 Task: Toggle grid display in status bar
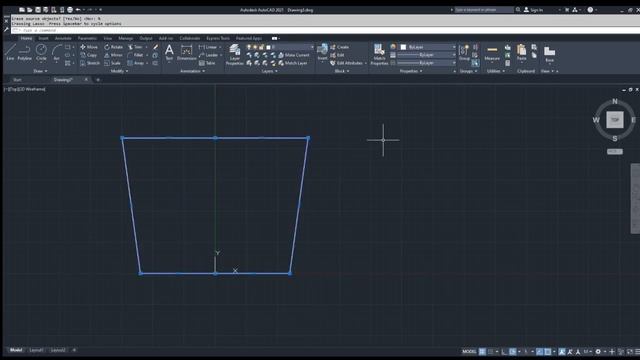[x=482, y=351]
